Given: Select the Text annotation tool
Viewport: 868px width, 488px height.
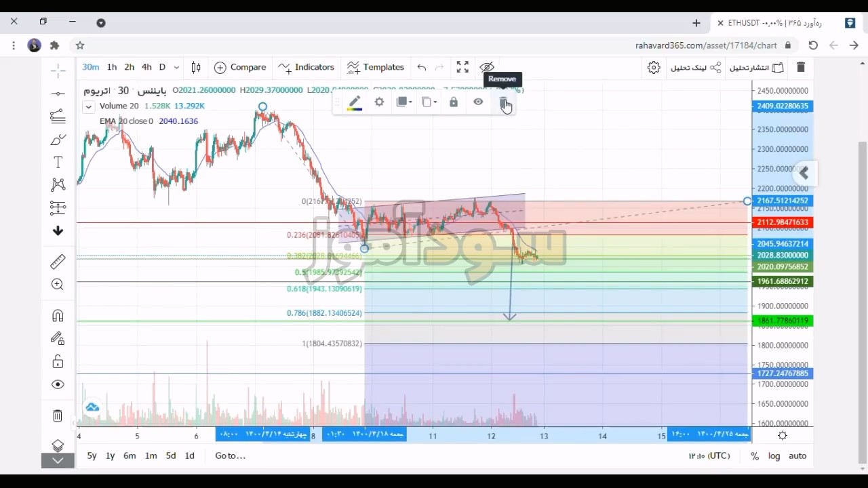Looking at the screenshot, I should click(x=58, y=163).
